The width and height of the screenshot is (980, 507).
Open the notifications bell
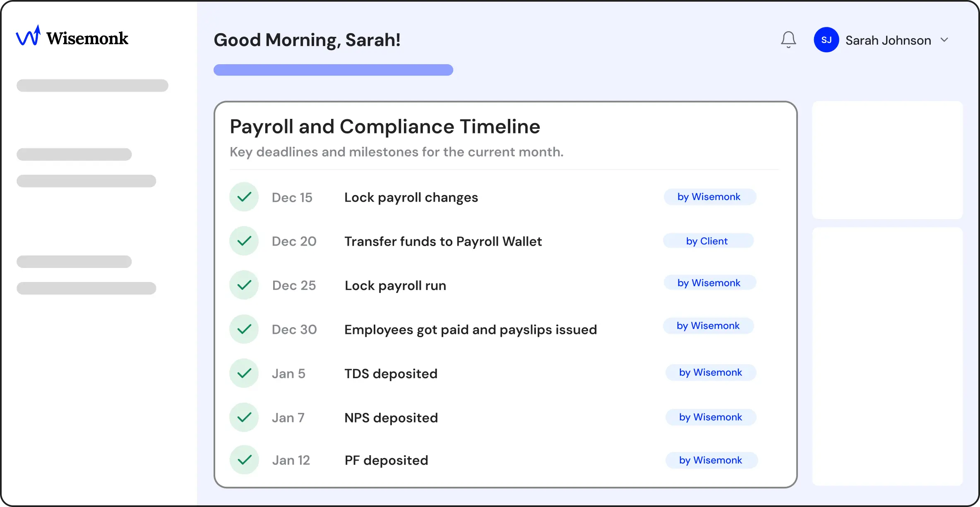tap(788, 40)
